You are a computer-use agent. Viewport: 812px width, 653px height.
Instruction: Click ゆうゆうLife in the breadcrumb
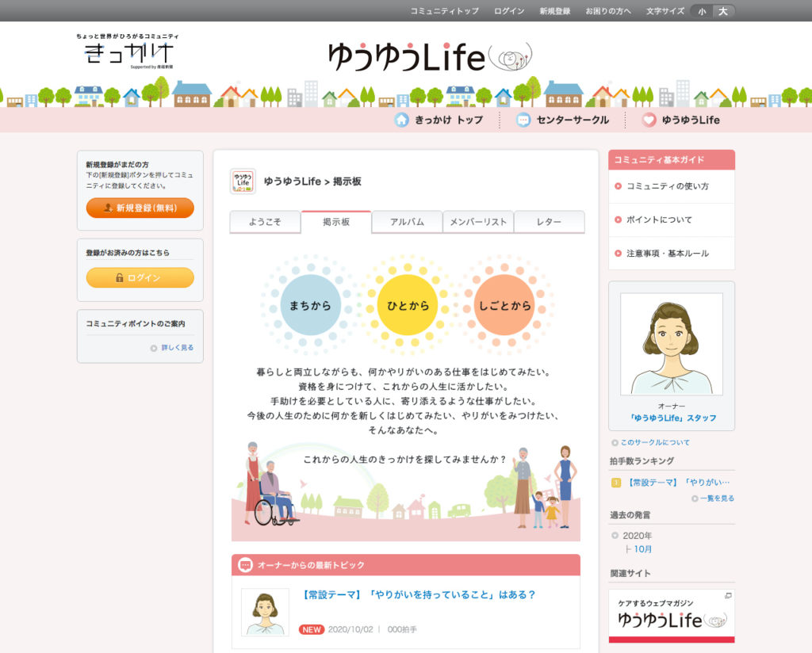(x=293, y=181)
